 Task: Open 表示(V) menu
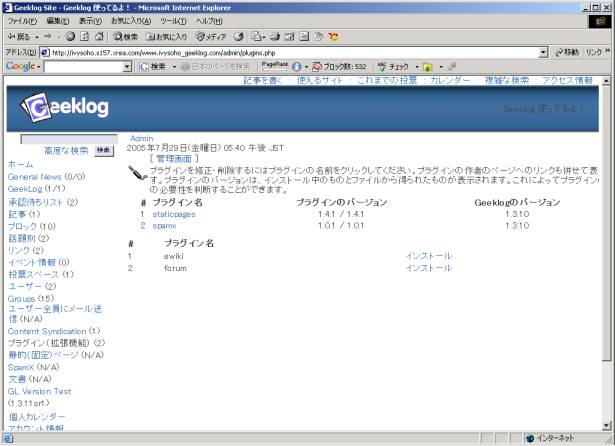[x=90, y=21]
